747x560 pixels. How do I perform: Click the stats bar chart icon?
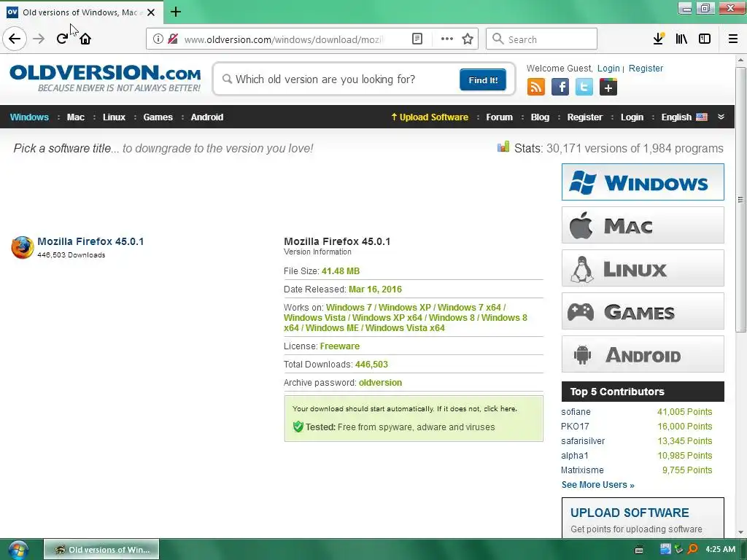coord(503,147)
